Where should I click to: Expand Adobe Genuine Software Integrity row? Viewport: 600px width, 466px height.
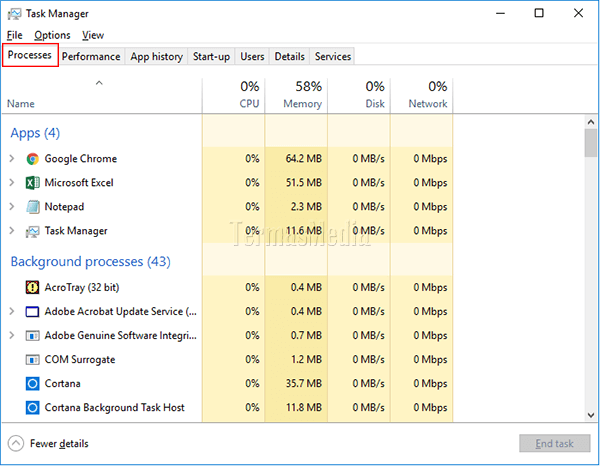pos(12,336)
